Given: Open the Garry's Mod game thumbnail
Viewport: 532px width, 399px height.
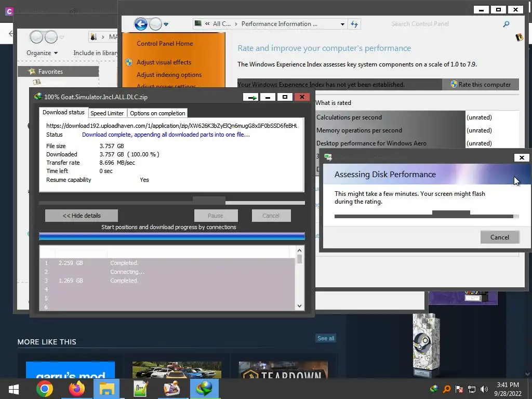Looking at the screenshot, I should point(70,370).
